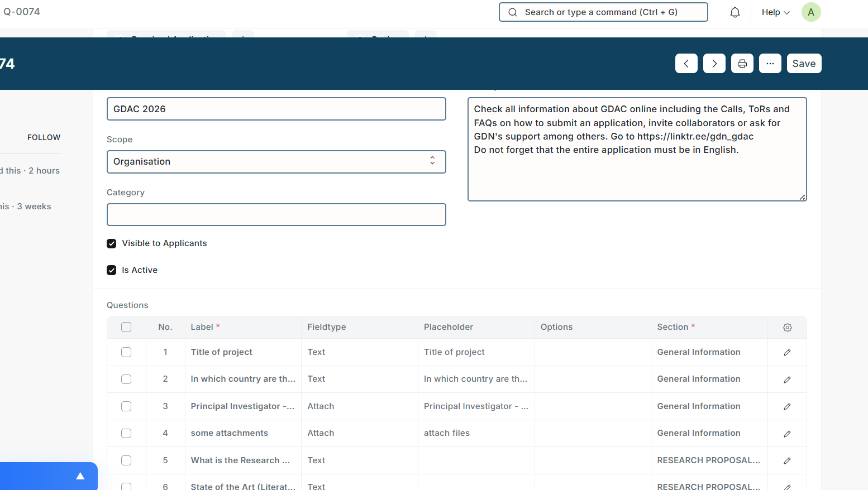Open Questions table settings gear
868x490 pixels.
787,328
